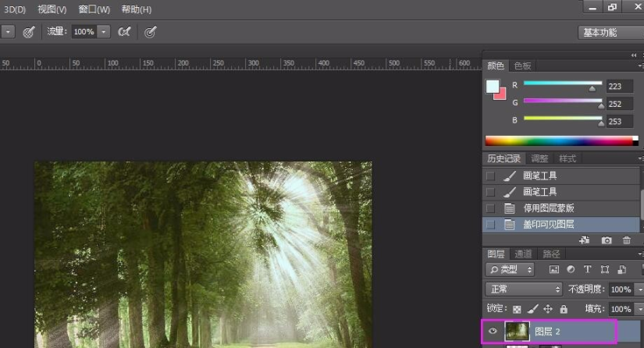Switch to the 通道 channels tab

tap(523, 254)
